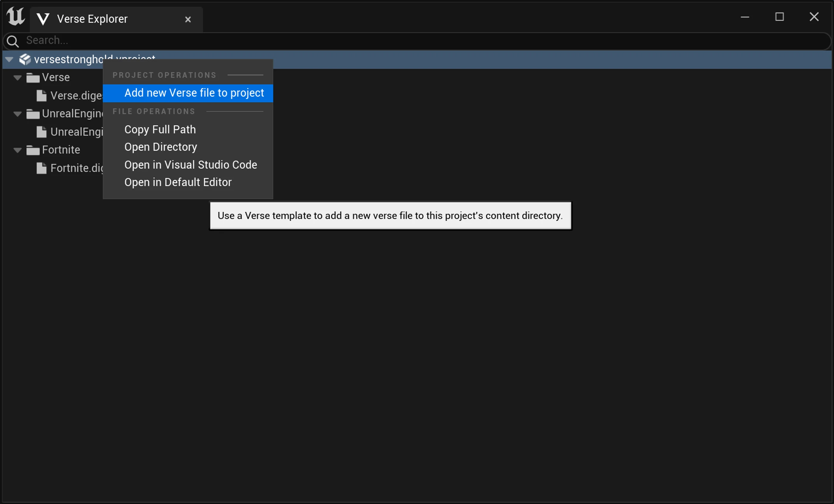Select the UnrealEngine digest file entry
The height and width of the screenshot is (504, 834).
[x=77, y=132]
